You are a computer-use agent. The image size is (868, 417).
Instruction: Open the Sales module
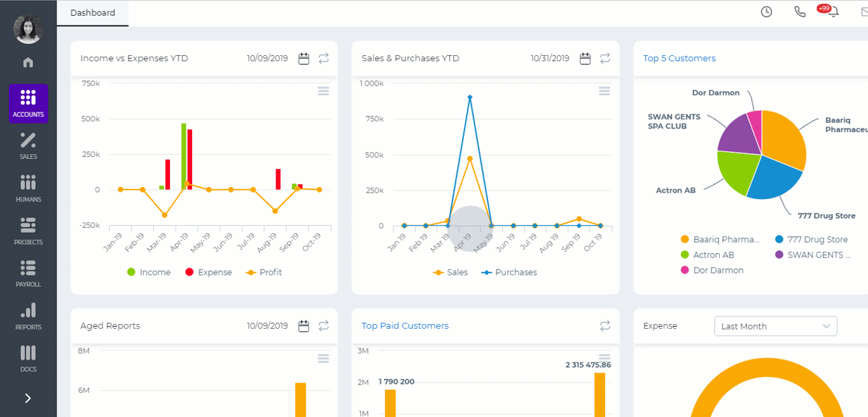[28, 146]
